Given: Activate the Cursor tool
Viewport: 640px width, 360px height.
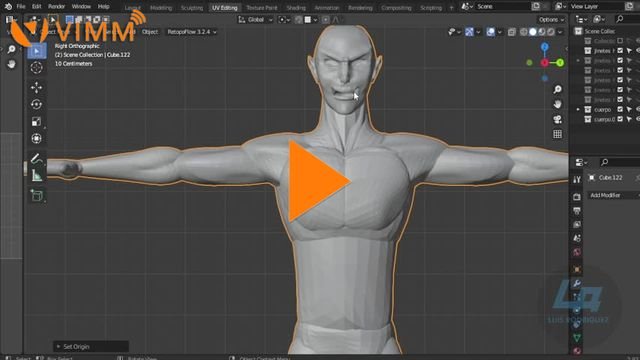Looking at the screenshot, I should (36, 68).
